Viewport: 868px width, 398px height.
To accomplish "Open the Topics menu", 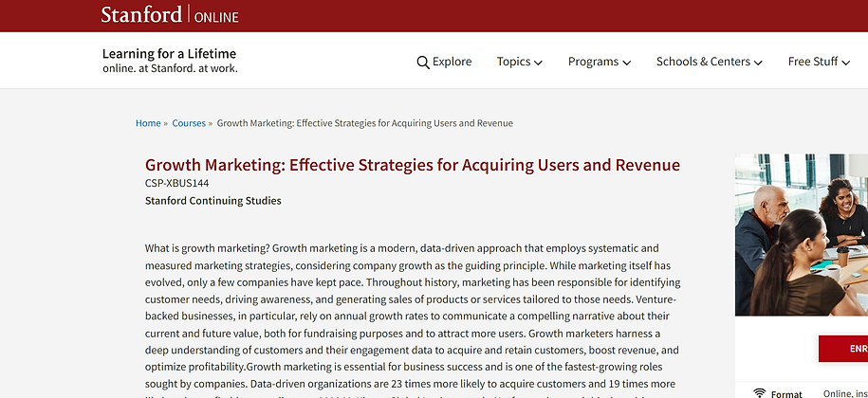I will point(519,62).
